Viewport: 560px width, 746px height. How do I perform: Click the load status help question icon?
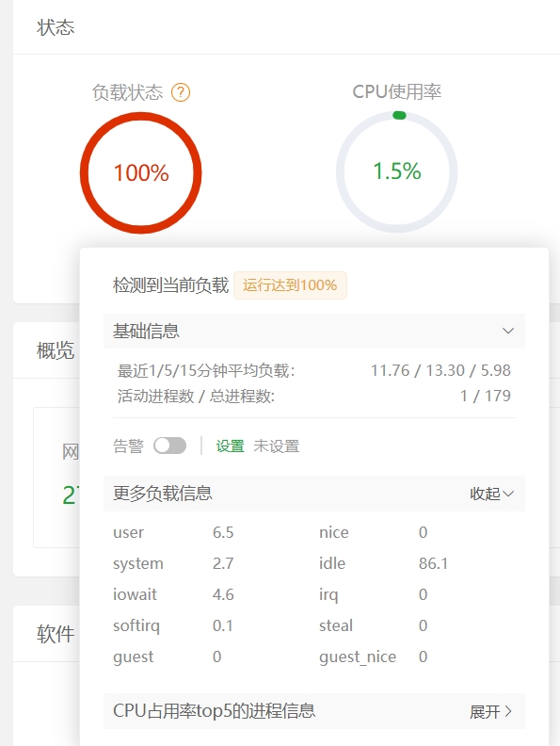[181, 92]
